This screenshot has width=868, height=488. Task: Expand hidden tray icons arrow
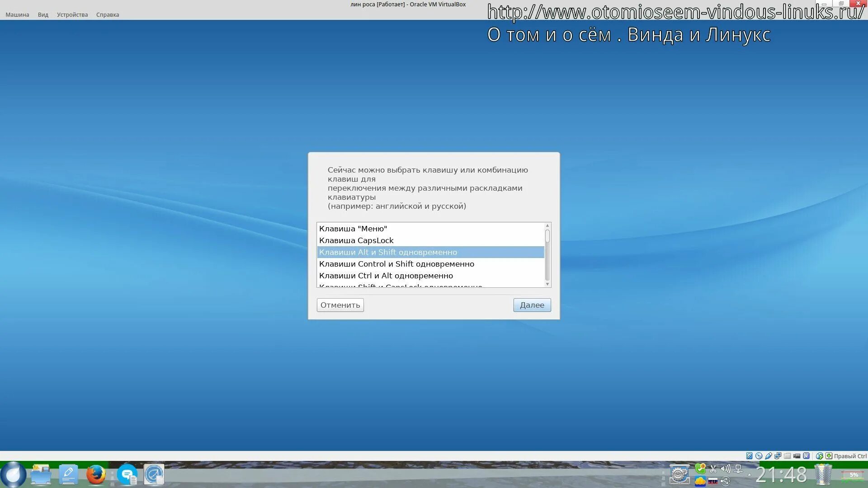(750, 475)
